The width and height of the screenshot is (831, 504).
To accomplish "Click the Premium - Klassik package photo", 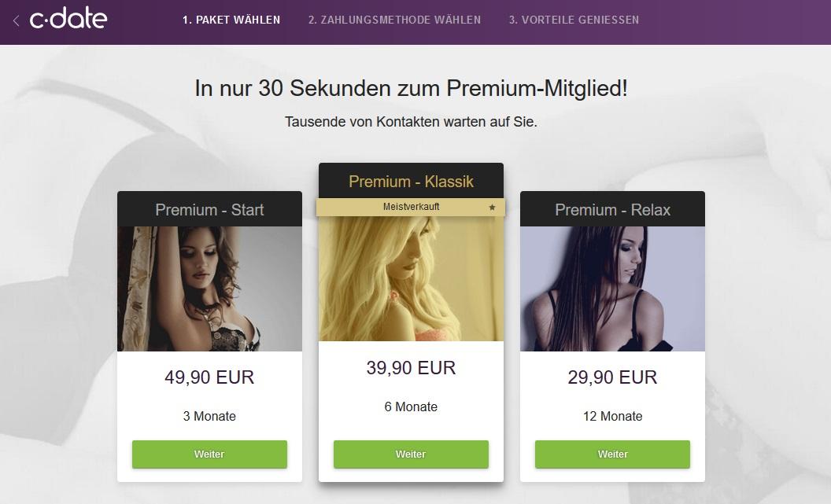I will [x=411, y=279].
